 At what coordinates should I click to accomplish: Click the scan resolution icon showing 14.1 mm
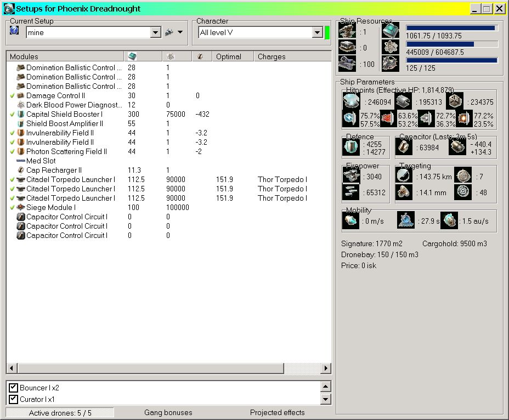404,192
